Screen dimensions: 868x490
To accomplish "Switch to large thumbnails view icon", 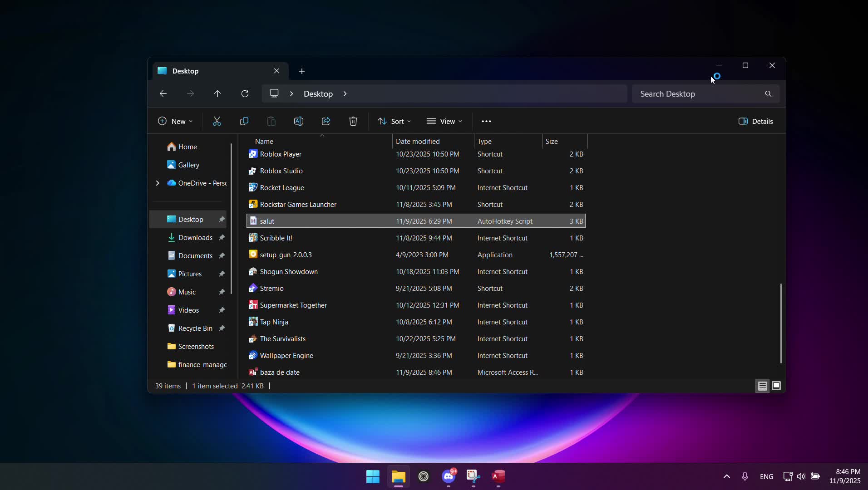I will [776, 386].
